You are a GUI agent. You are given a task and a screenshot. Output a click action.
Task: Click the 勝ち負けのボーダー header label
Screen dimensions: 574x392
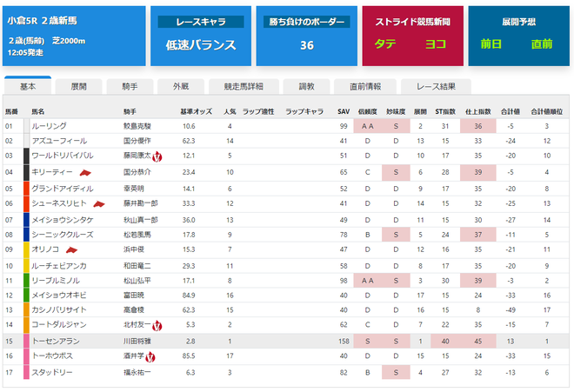click(307, 22)
